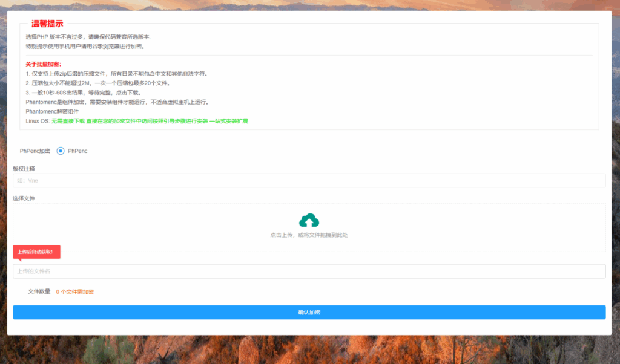
Task: Click the red text 关于批量加密
Action: point(44,64)
